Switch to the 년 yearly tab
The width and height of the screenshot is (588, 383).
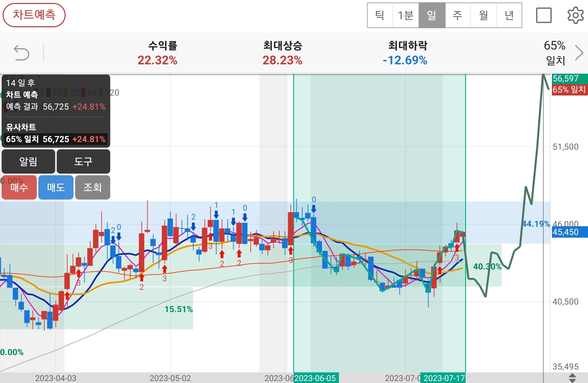coord(509,15)
